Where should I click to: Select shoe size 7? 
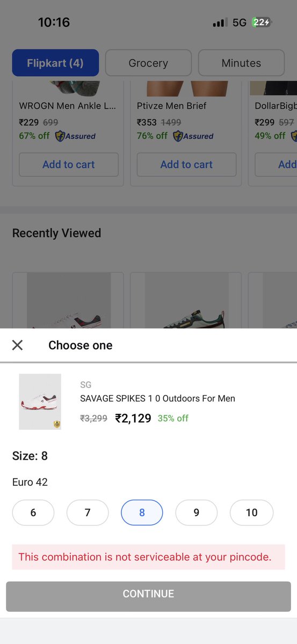tap(88, 513)
